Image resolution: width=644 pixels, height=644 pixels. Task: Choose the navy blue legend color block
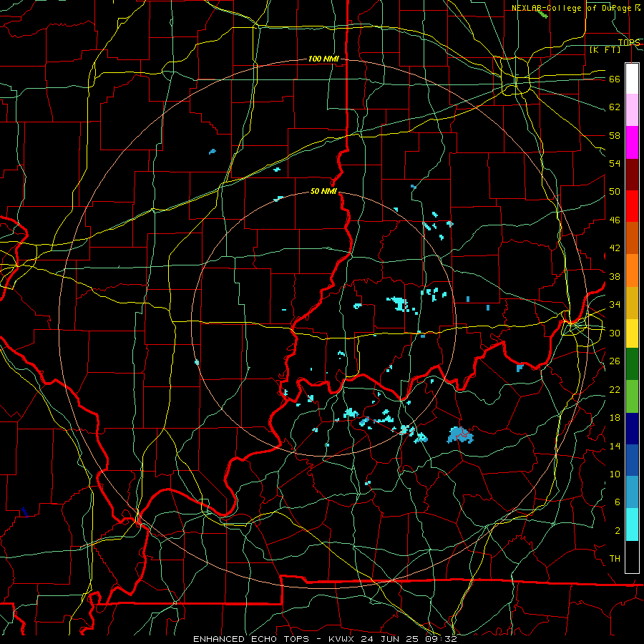point(632,429)
